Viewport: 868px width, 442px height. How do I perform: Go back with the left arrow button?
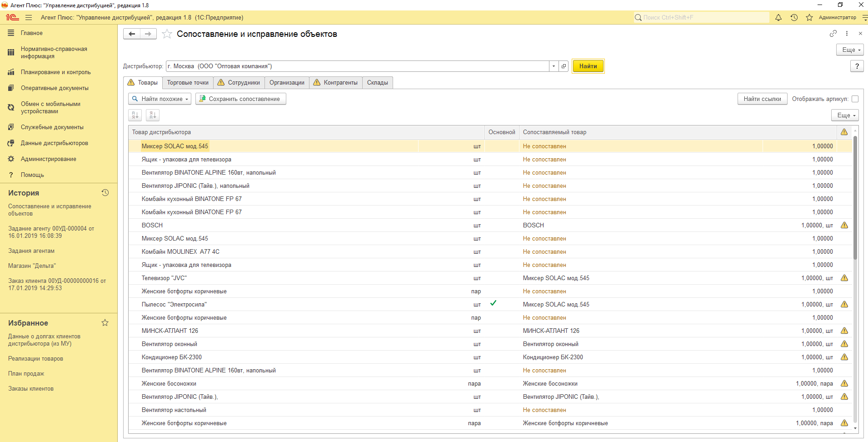[132, 34]
